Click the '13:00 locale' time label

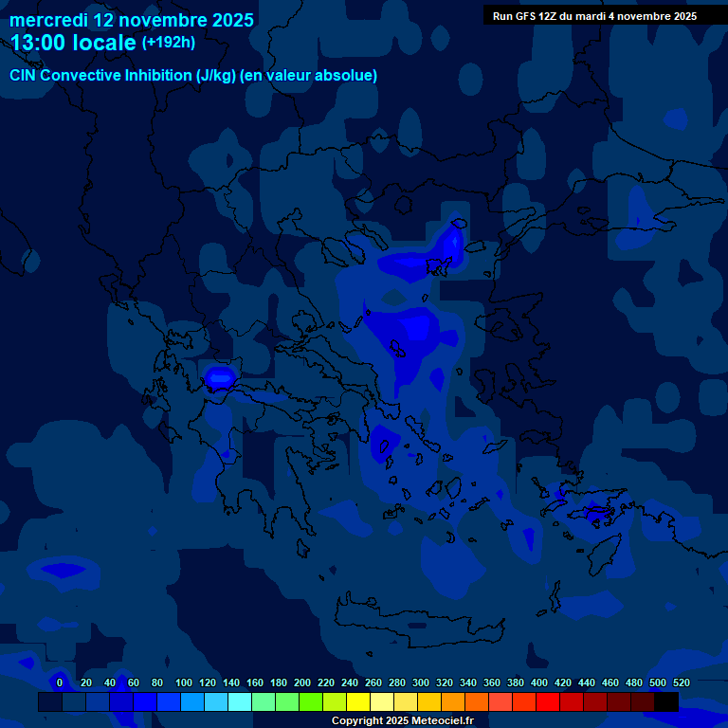coord(73,43)
